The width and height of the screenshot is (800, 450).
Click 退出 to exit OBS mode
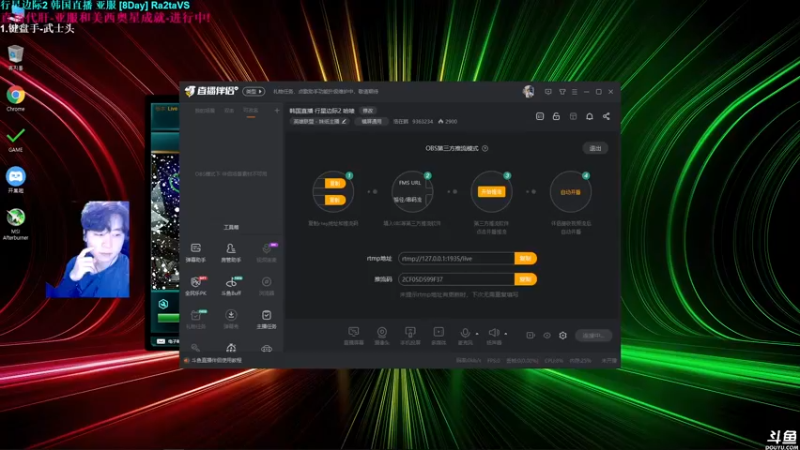(595, 148)
